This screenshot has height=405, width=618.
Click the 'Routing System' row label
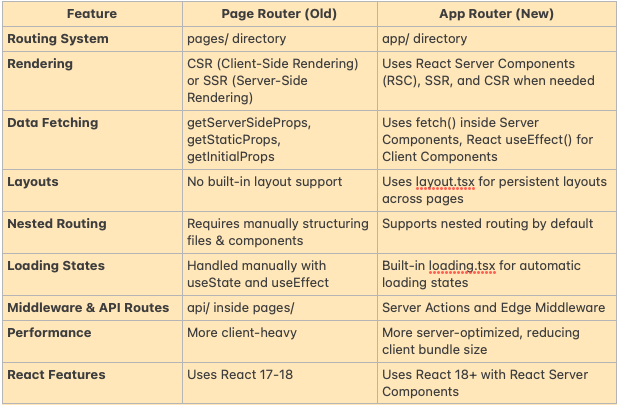[58, 39]
